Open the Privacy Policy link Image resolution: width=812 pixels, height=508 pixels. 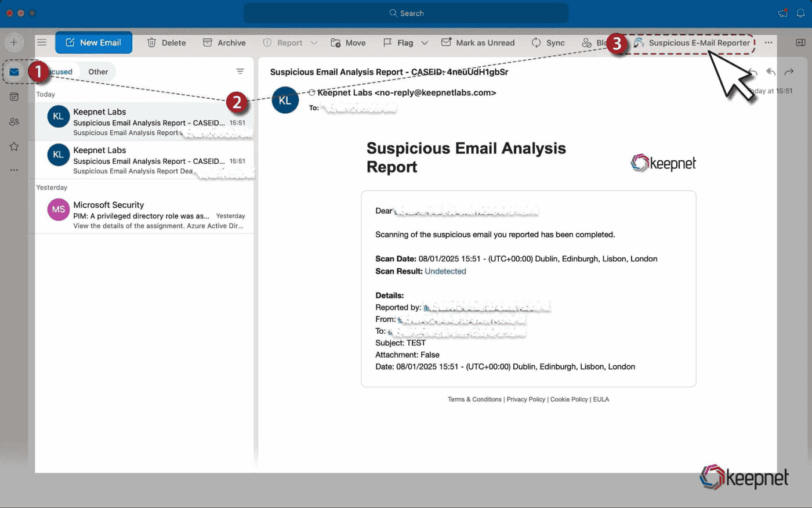(x=526, y=399)
